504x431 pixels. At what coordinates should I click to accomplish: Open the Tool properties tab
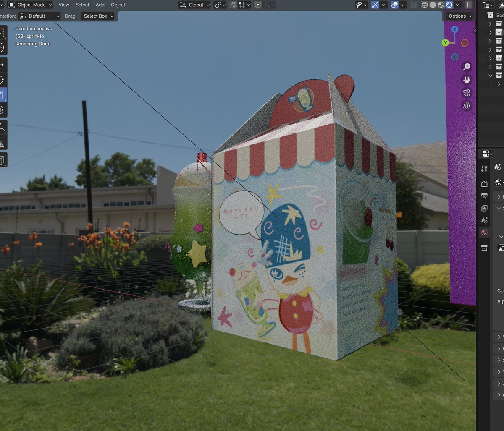tap(484, 169)
